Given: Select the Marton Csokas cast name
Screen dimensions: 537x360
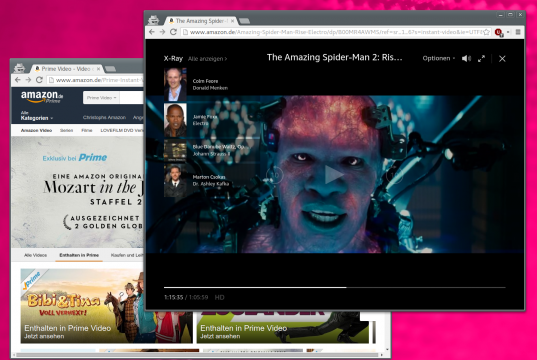Looking at the screenshot, I should click(209, 177).
